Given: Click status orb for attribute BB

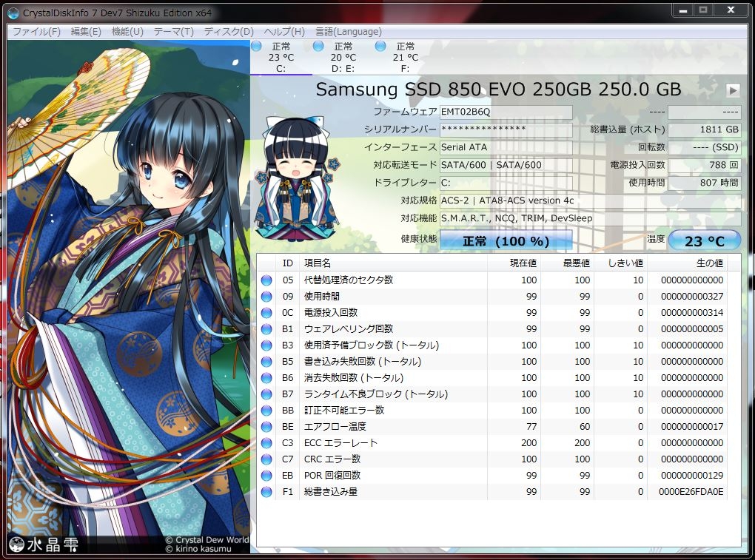Looking at the screenshot, I should [266, 411].
